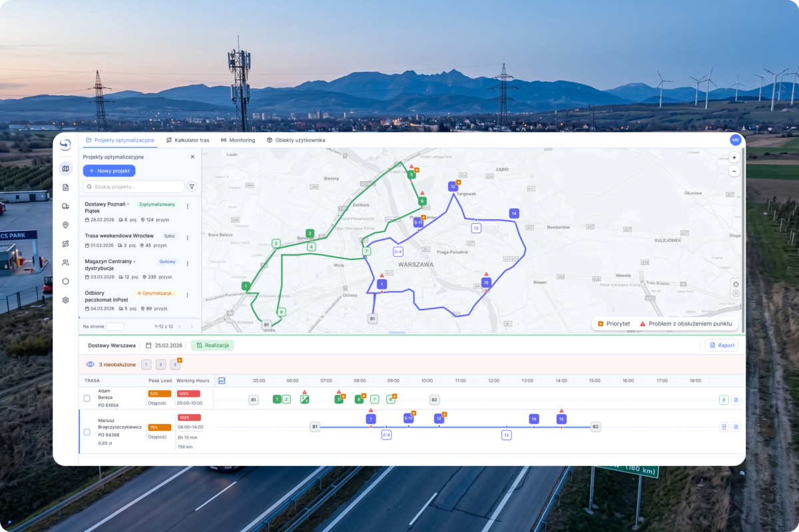This screenshot has height=532, width=799.
Task: Open the options menu for Magazyn Centralny project
Action: click(187, 264)
